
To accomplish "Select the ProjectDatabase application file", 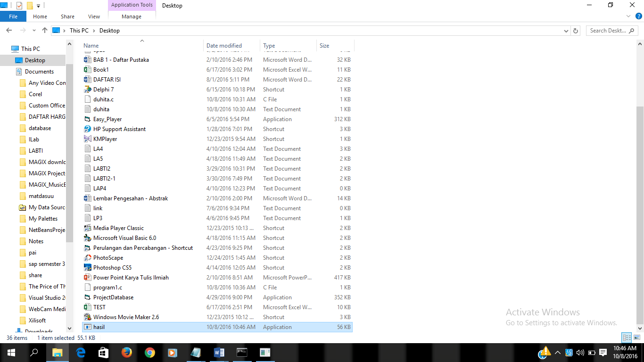I will coord(113,297).
